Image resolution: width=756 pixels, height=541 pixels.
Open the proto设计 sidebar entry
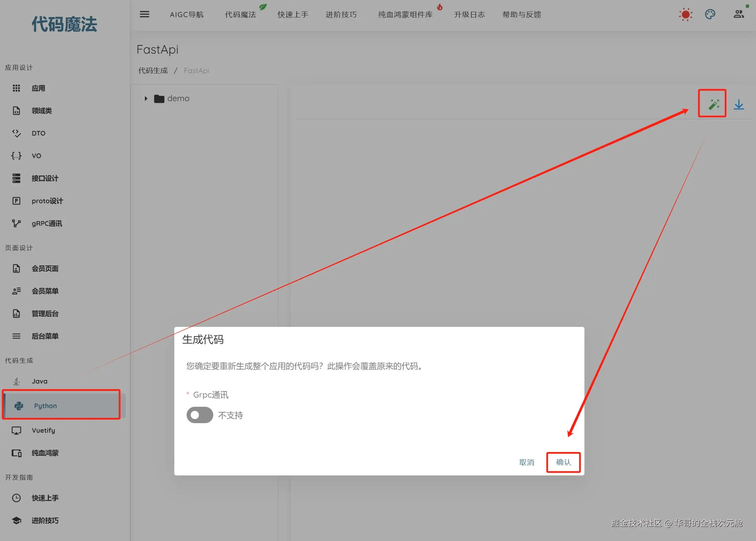click(x=47, y=201)
